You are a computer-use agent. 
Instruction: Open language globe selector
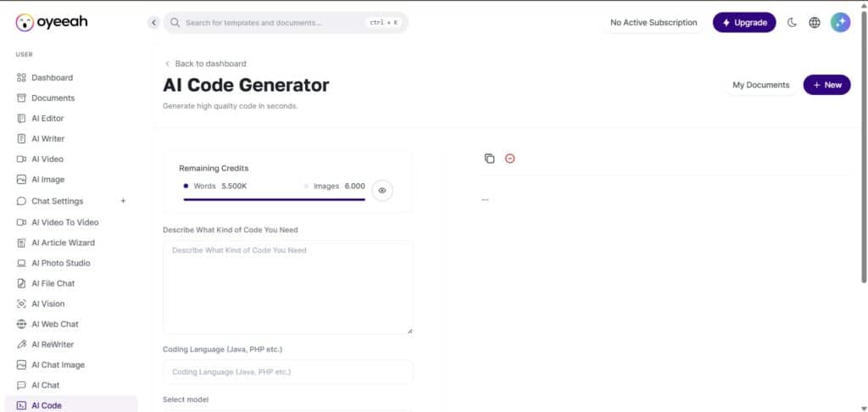tap(815, 23)
